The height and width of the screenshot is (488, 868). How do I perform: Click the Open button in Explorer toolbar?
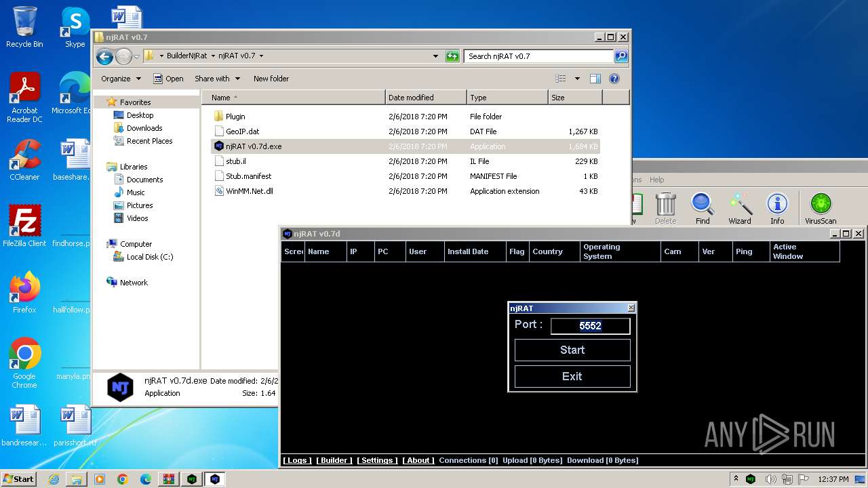[x=168, y=79]
